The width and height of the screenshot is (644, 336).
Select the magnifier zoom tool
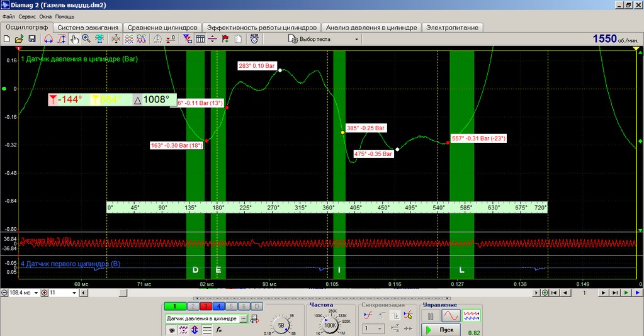click(x=86, y=39)
